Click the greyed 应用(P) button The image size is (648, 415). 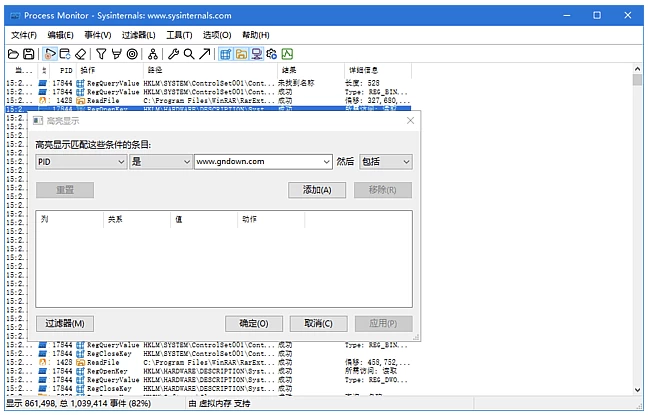[384, 324]
